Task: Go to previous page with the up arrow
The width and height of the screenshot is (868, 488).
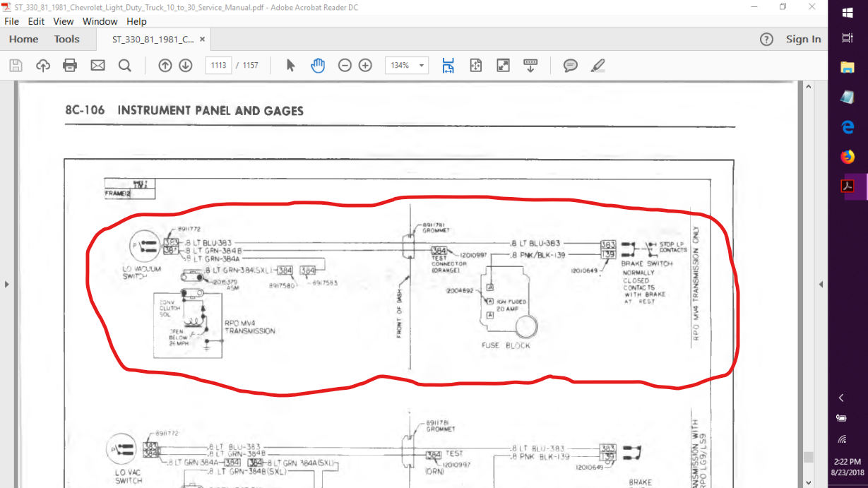Action: (165, 66)
